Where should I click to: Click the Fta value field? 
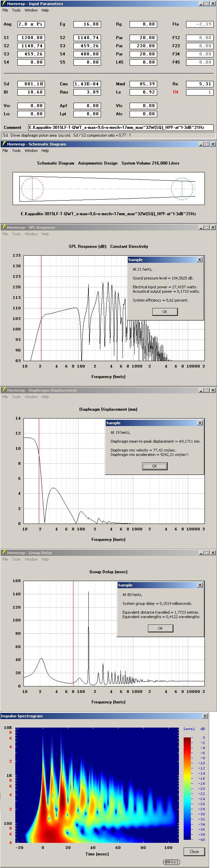tap(200, 24)
